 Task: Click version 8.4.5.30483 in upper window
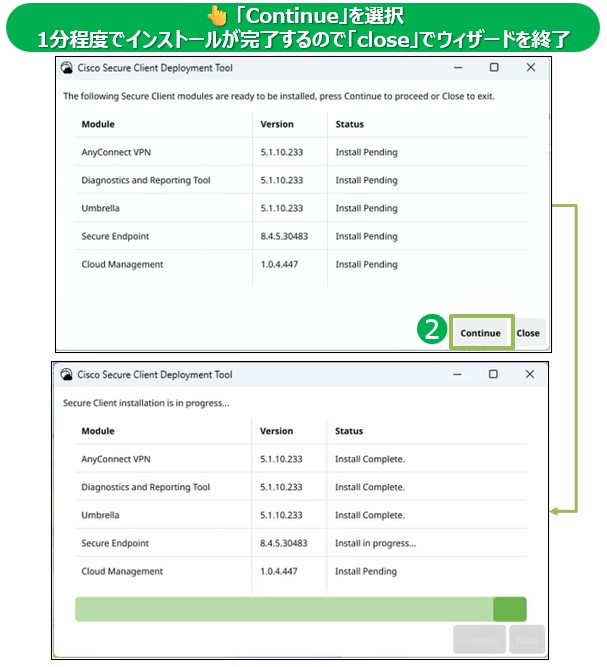[x=284, y=237]
